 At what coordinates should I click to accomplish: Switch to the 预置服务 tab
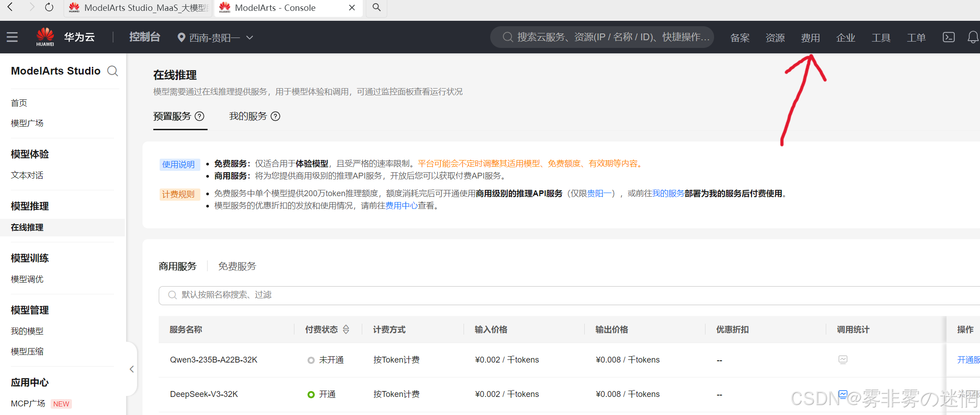tap(172, 116)
